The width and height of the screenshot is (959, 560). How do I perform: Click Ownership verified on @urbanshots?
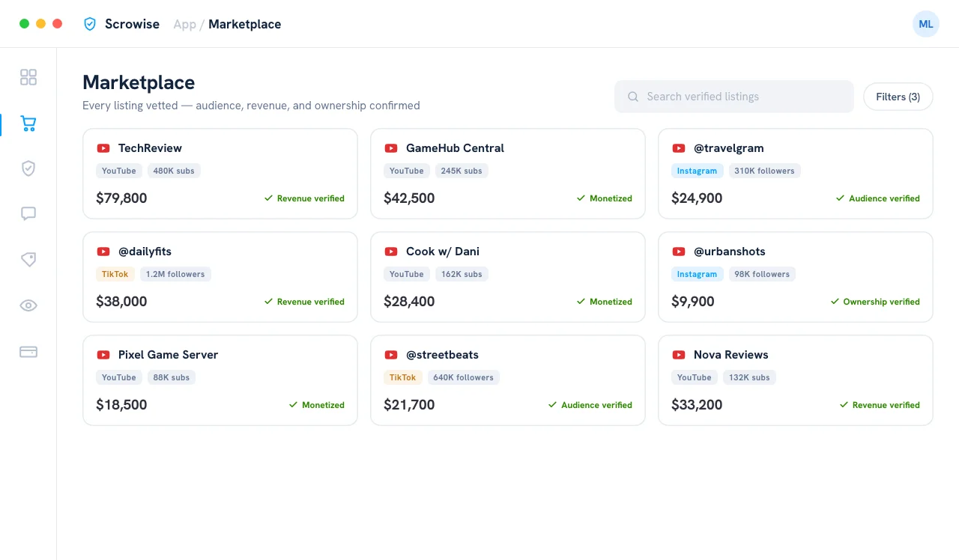click(x=875, y=302)
